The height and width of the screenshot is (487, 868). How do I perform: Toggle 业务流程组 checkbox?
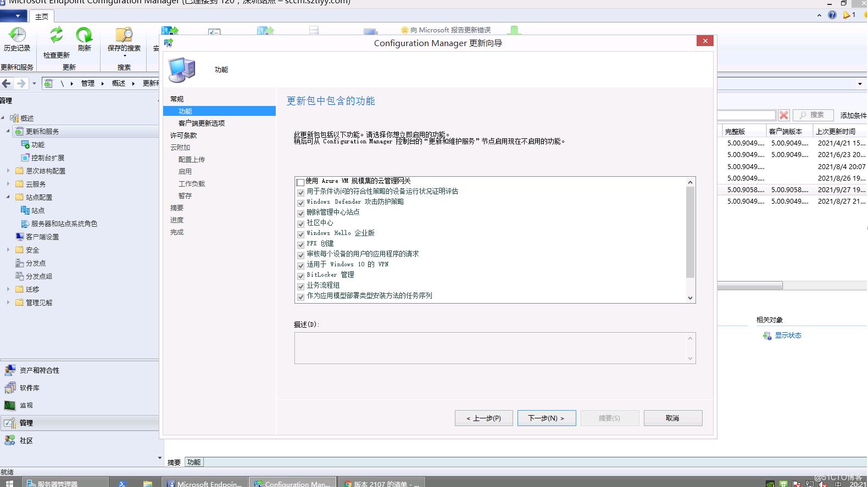pos(301,286)
